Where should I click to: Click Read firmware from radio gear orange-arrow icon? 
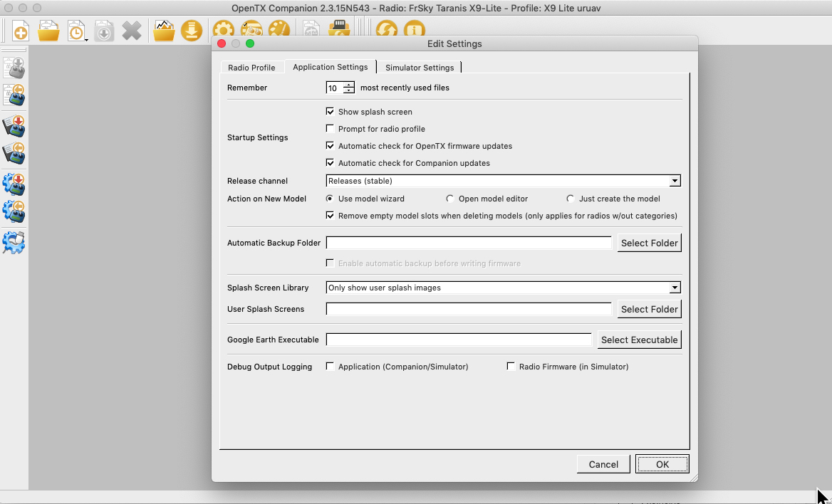click(14, 211)
